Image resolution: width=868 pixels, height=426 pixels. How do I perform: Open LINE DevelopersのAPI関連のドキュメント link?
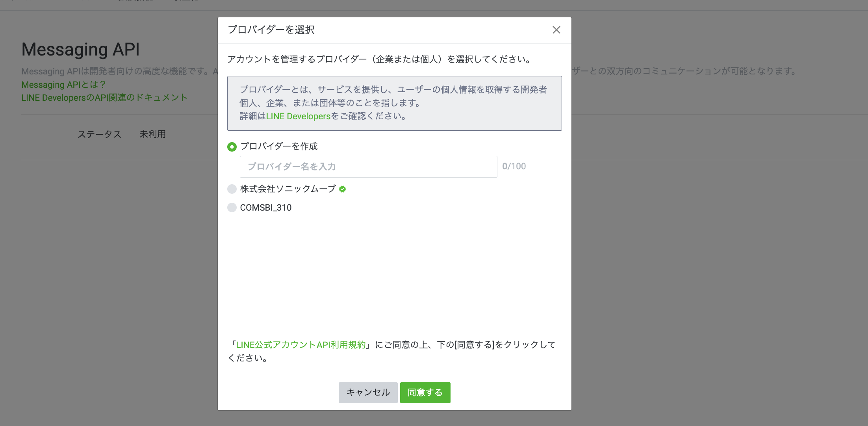tap(104, 98)
